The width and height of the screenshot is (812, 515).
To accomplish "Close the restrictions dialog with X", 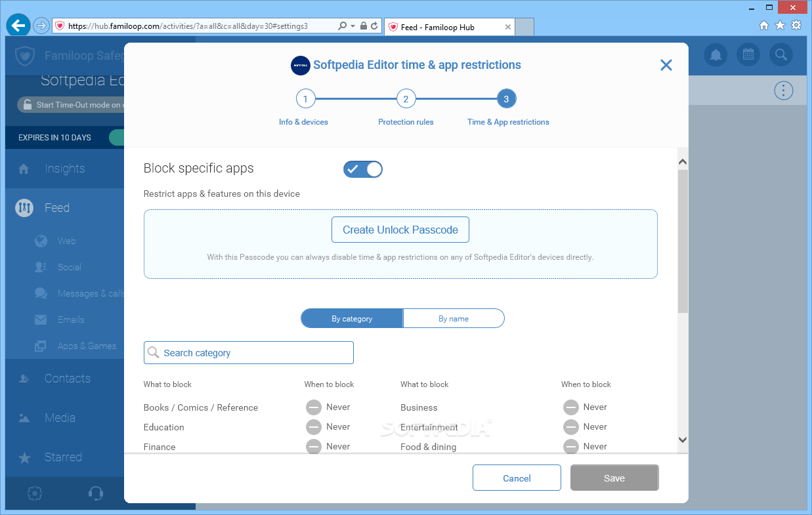I will point(666,65).
